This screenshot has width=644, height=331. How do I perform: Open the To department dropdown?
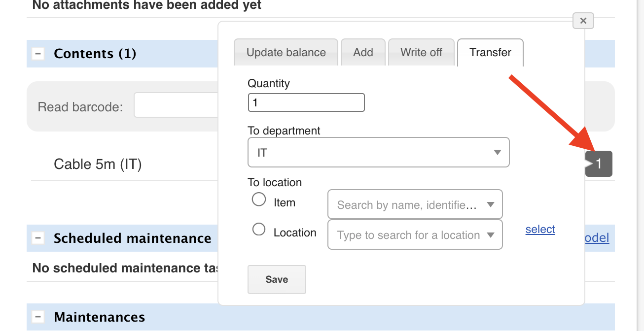(378, 153)
